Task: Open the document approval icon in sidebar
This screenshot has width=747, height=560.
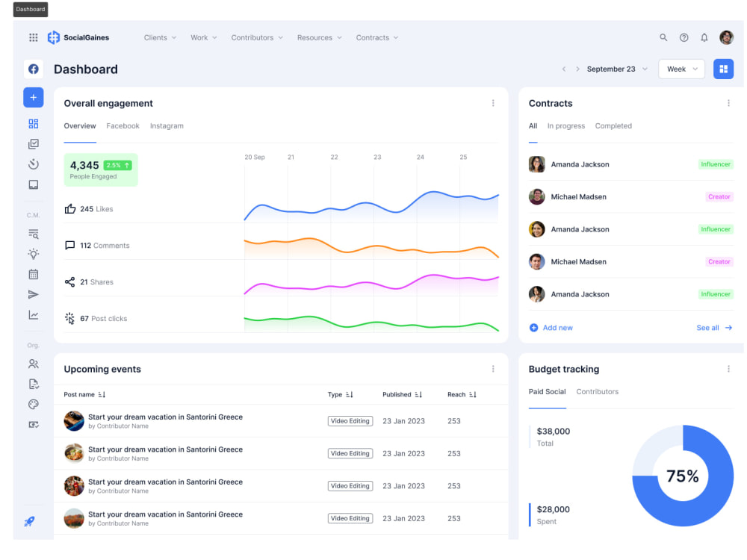Action: [x=34, y=385]
